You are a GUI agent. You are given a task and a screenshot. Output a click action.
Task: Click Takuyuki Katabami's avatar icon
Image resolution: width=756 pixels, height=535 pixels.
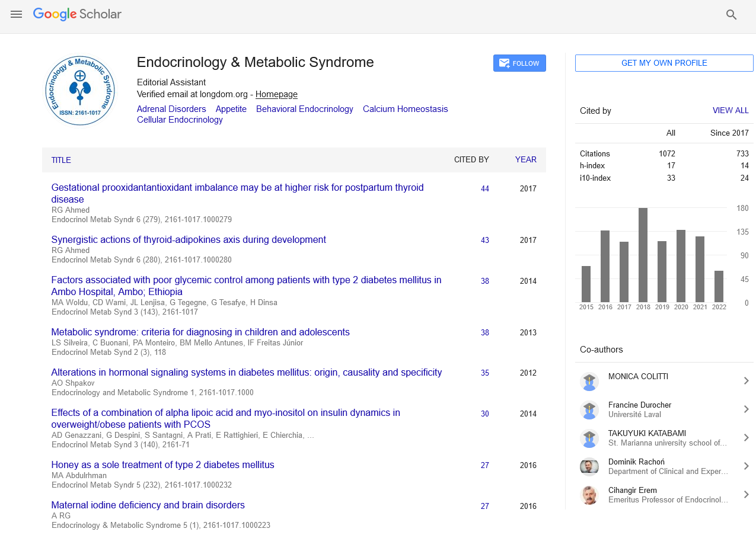click(589, 438)
